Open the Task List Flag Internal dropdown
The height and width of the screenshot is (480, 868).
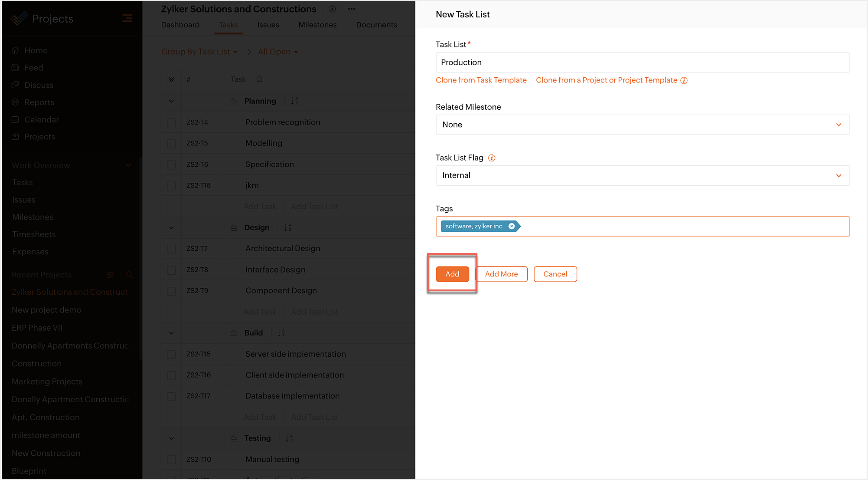[x=642, y=175]
